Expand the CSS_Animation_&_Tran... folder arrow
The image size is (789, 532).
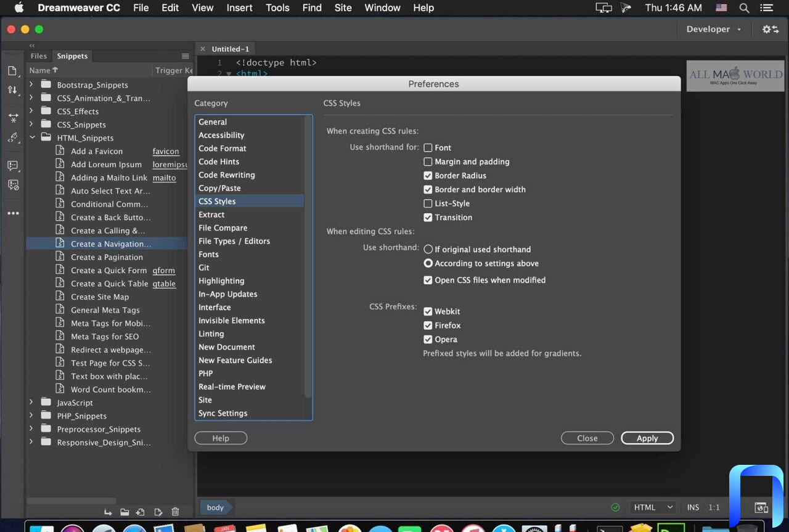pos(31,97)
